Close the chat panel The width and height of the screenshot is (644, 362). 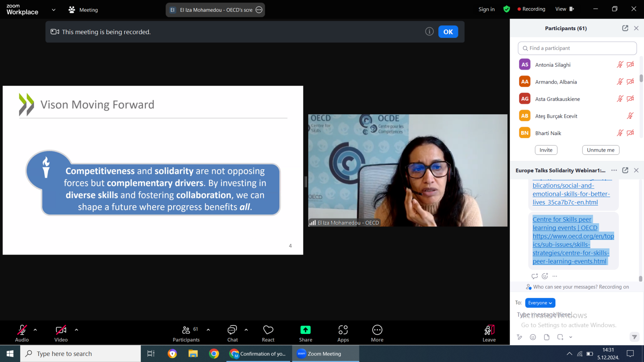pos(636,170)
